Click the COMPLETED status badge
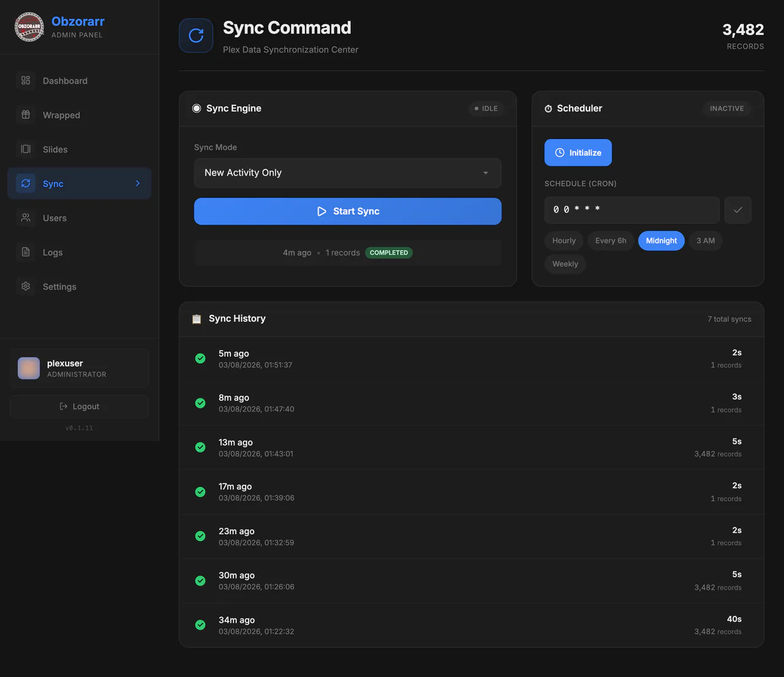Screen dimensions: 784x677 coord(389,252)
